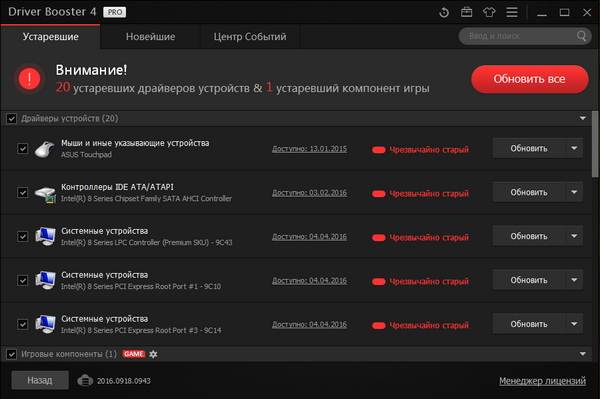Open the Центр Событий tab
This screenshot has width=600, height=399.
pyautogui.click(x=250, y=37)
